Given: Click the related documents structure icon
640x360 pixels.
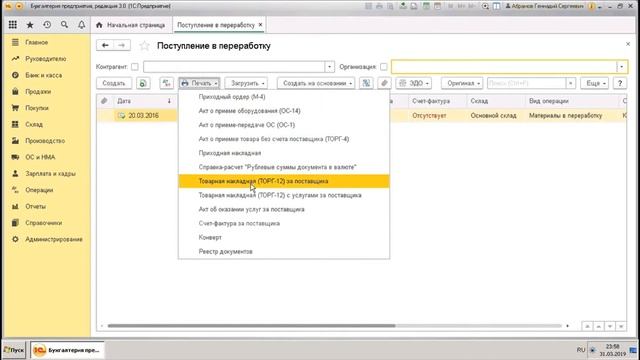Looking at the screenshot, I should tap(366, 83).
